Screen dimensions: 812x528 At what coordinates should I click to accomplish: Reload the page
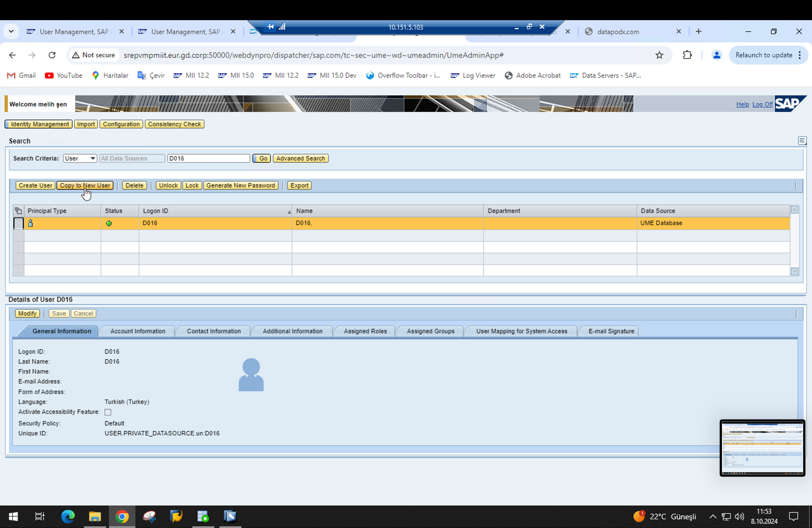tap(52, 55)
